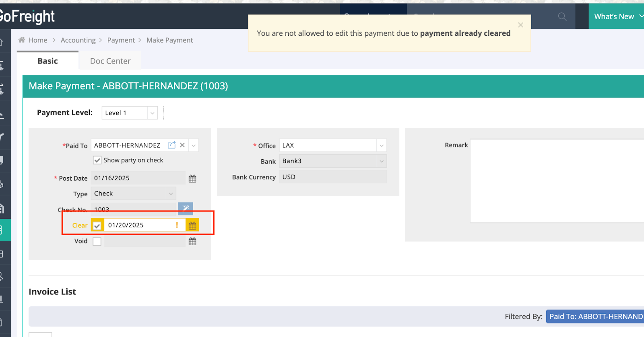This screenshot has width=644, height=337.
Task: Clear the Paid To field with X icon
Action: click(182, 145)
